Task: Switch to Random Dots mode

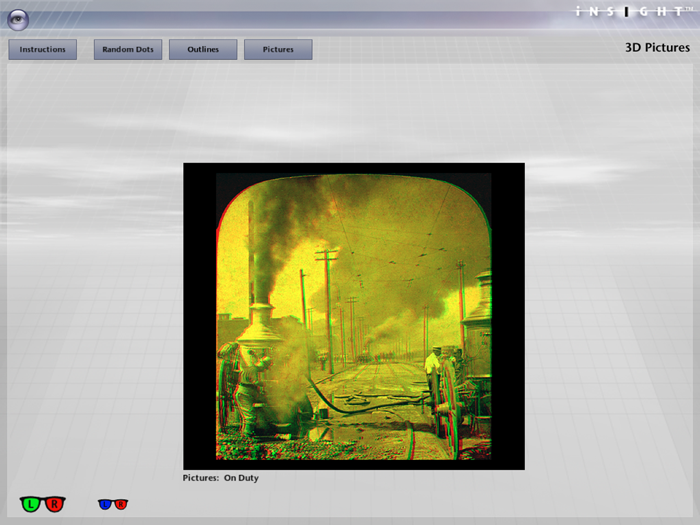Action: pyautogui.click(x=128, y=49)
